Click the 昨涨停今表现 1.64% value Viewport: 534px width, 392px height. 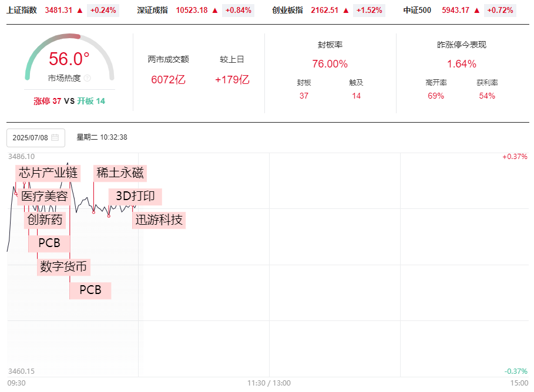pyautogui.click(x=462, y=64)
